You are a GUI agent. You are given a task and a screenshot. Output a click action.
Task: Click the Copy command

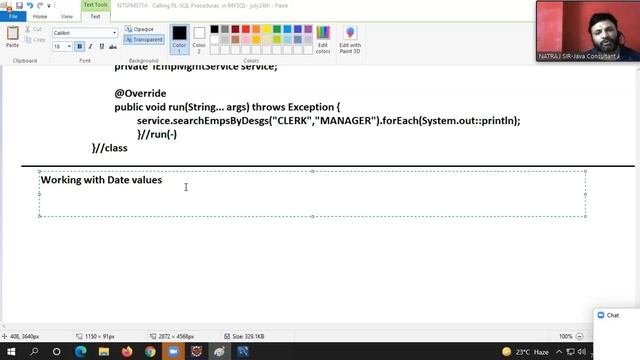coord(35,40)
